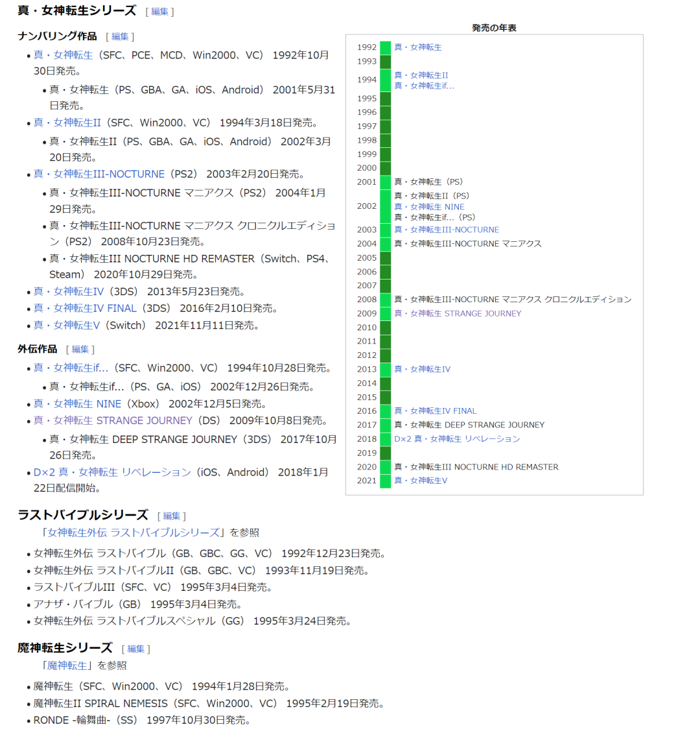
Task: Click the ラストバイブルシリーズ section heading
Action: pyautogui.click(x=83, y=515)
